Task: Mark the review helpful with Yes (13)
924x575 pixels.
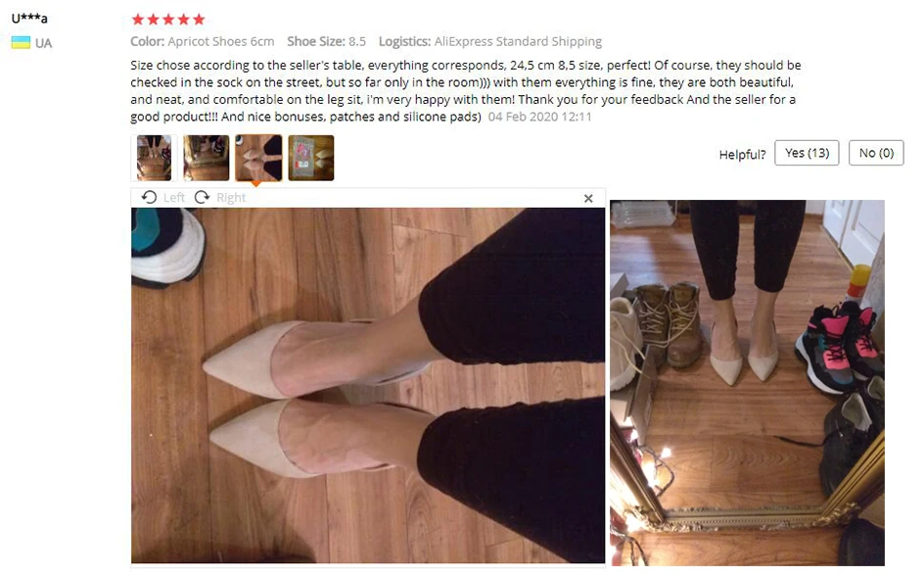Action: (x=807, y=154)
